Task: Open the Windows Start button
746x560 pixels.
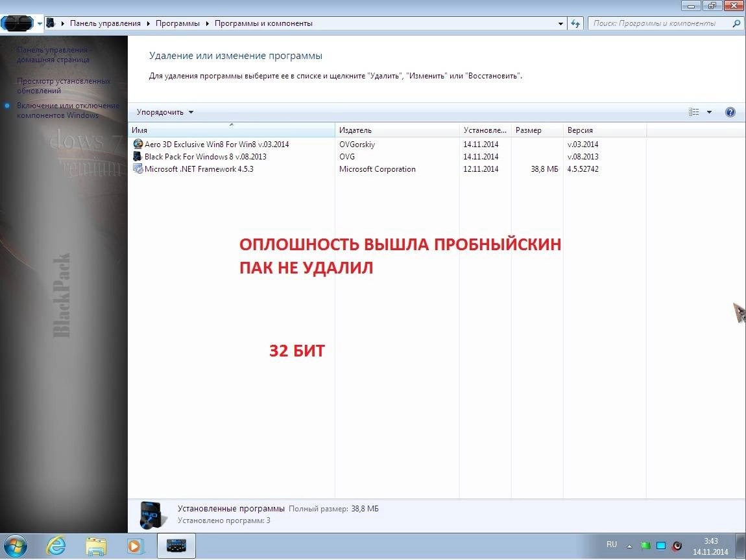Action: pos(15,546)
